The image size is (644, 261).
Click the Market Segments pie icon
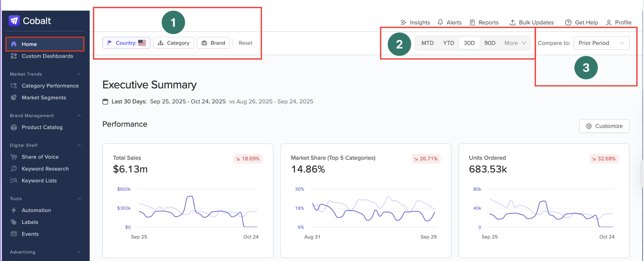tap(14, 98)
